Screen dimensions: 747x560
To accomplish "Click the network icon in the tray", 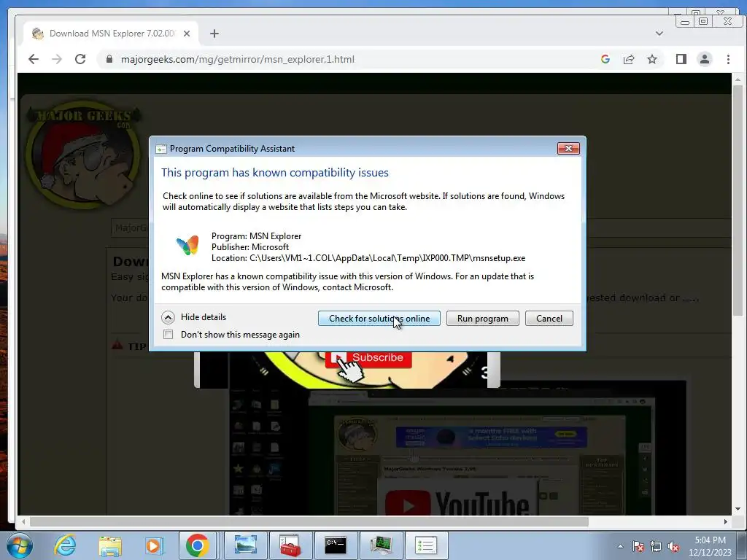I will pyautogui.click(x=656, y=546).
